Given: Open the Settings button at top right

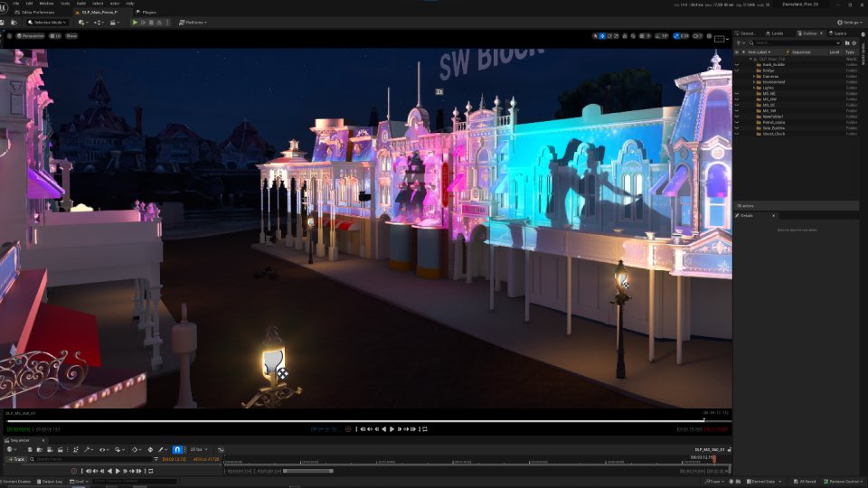Looking at the screenshot, I should click(x=849, y=23).
